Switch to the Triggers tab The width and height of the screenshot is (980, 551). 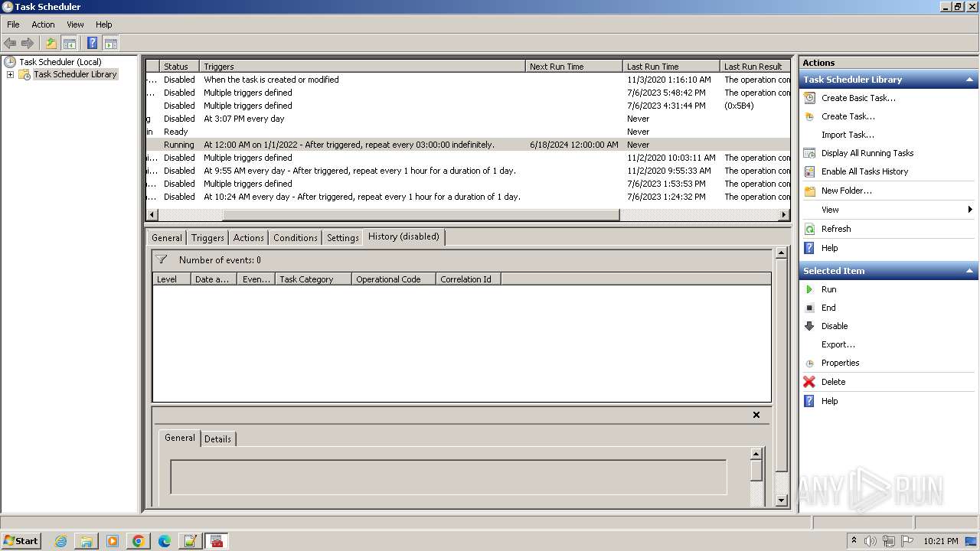point(207,238)
